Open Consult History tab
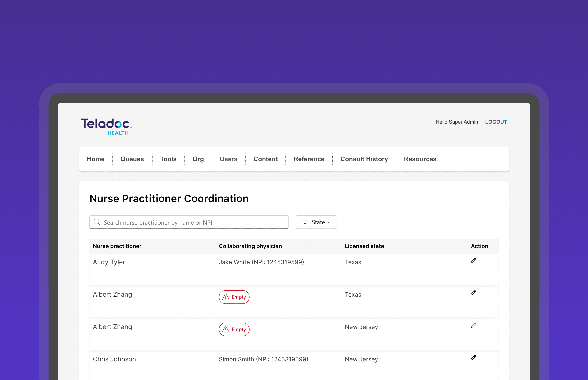The height and width of the screenshot is (380, 588). pyautogui.click(x=364, y=159)
